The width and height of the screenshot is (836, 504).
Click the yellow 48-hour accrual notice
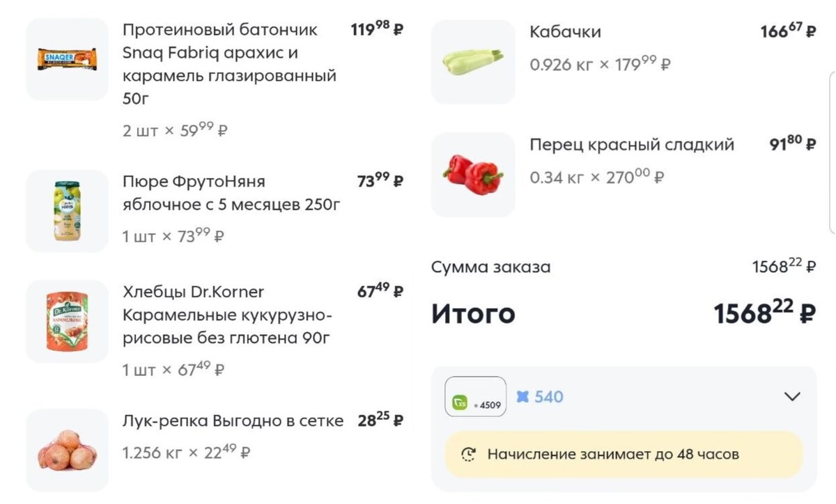pos(624,454)
